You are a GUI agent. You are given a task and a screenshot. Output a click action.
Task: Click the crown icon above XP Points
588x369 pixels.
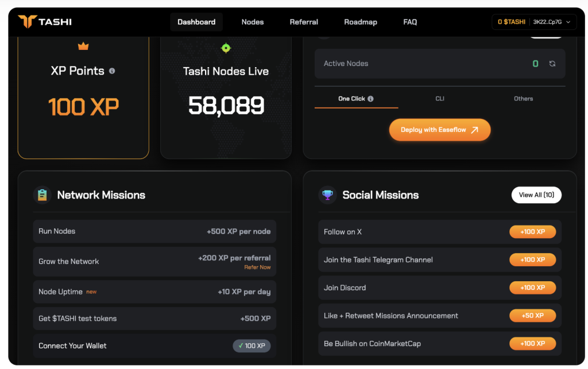tap(83, 46)
